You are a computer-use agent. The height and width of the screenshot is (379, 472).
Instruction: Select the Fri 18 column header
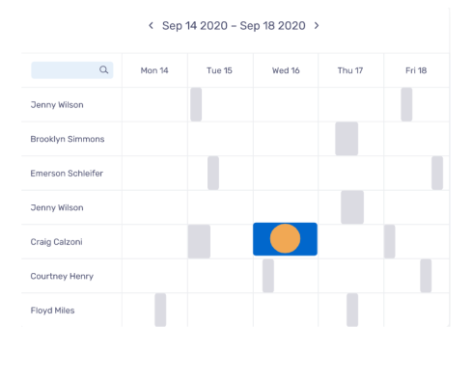[x=416, y=71]
